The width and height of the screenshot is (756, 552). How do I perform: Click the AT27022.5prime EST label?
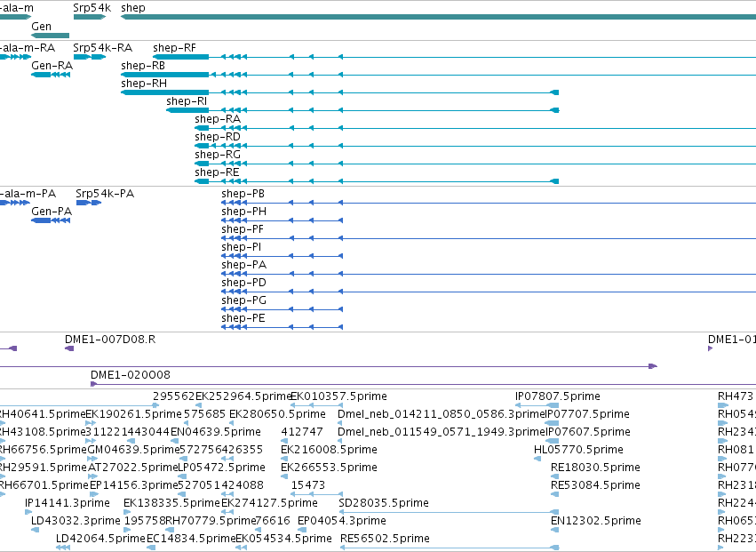[x=133, y=468]
